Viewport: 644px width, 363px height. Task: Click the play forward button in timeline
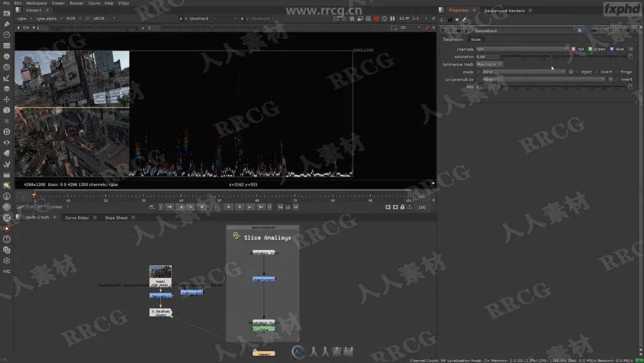pos(228,207)
